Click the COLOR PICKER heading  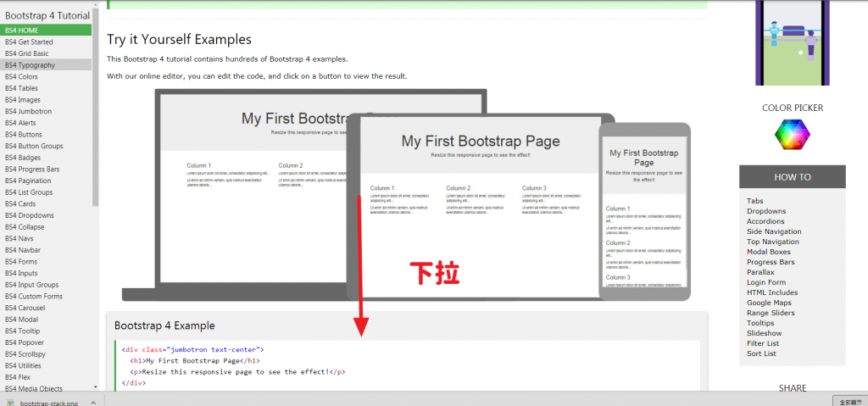pyautogui.click(x=793, y=108)
